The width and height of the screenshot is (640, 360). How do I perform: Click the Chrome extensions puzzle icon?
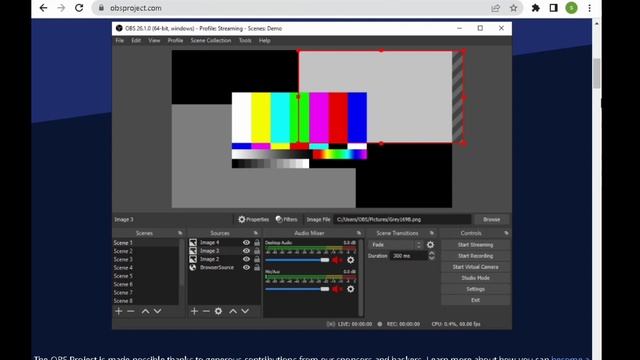click(x=536, y=8)
